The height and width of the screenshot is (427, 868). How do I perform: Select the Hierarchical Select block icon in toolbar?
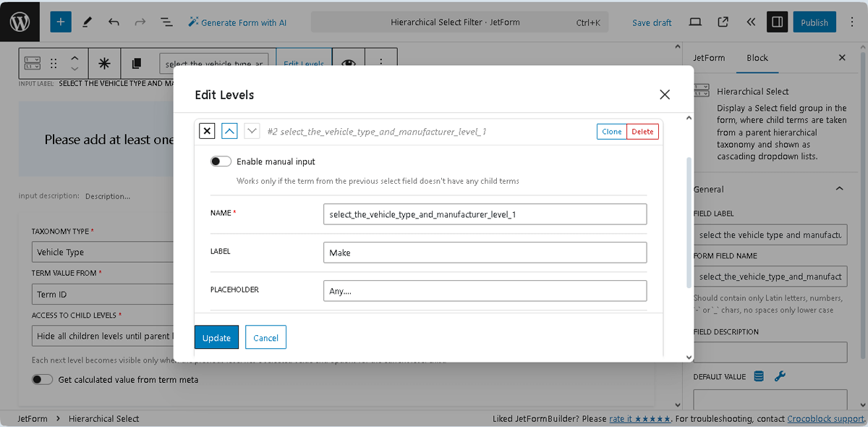pyautogui.click(x=32, y=64)
